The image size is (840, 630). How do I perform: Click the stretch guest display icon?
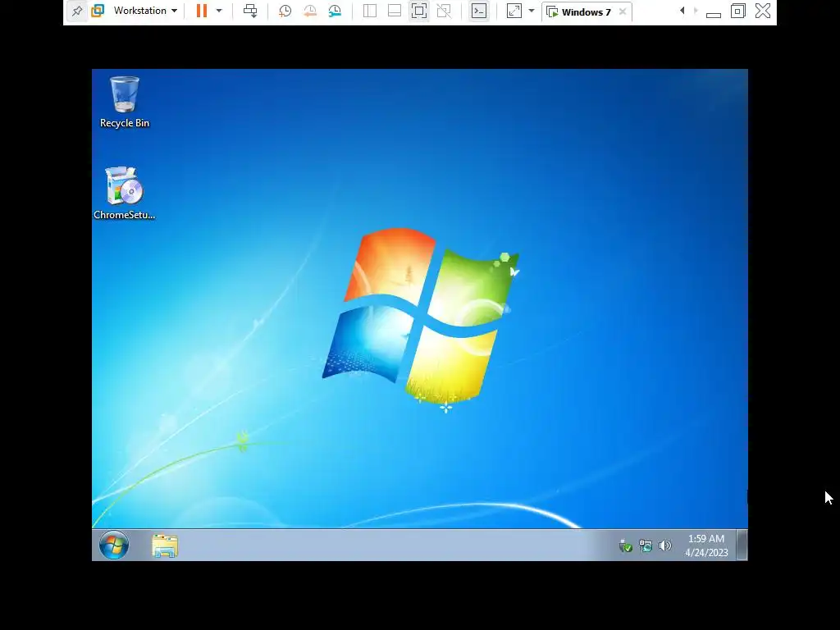(x=514, y=11)
